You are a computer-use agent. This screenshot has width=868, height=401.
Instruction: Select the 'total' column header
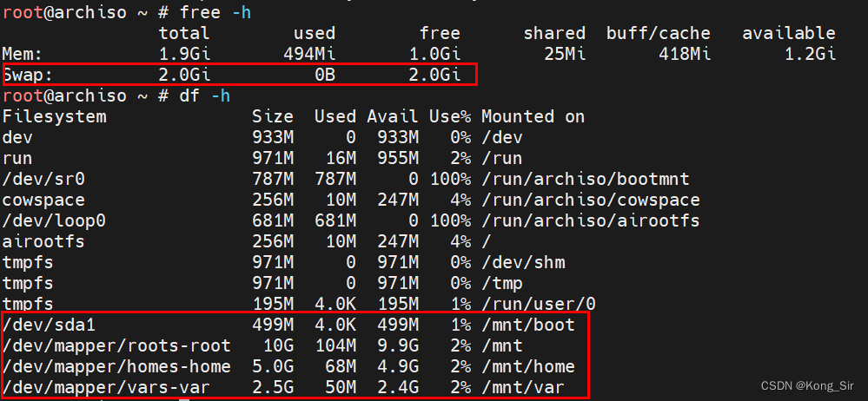(x=184, y=33)
